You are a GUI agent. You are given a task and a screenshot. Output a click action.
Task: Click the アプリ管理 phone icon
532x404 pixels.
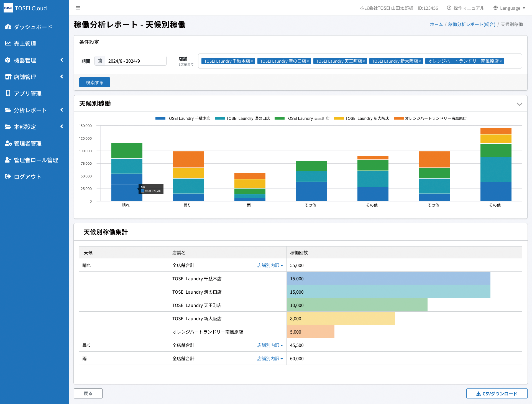[x=8, y=93]
